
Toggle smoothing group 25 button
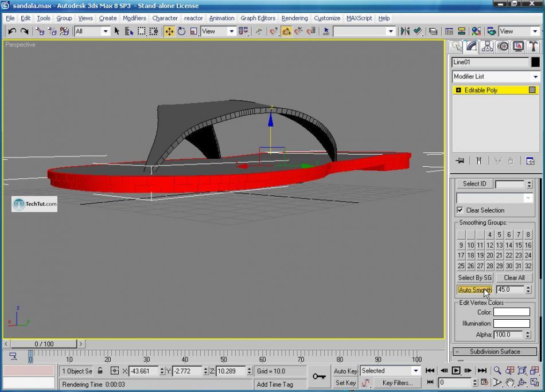pos(461,266)
